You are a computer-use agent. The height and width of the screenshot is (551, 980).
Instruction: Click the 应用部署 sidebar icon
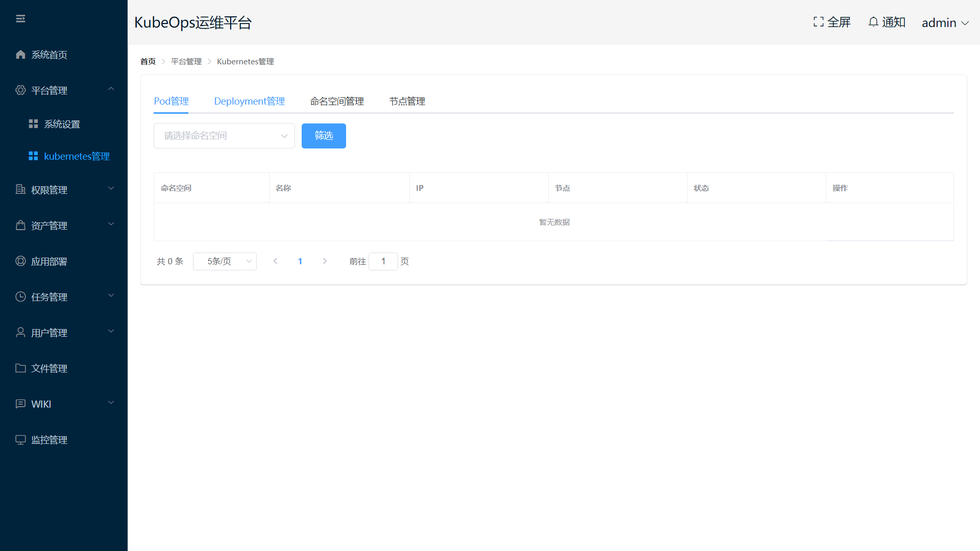[20, 261]
